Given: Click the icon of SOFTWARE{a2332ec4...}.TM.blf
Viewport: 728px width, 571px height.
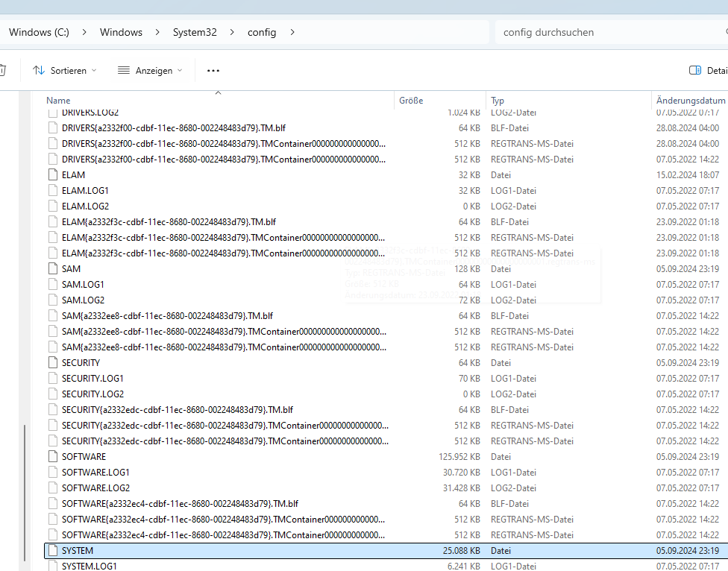Looking at the screenshot, I should click(x=54, y=504).
